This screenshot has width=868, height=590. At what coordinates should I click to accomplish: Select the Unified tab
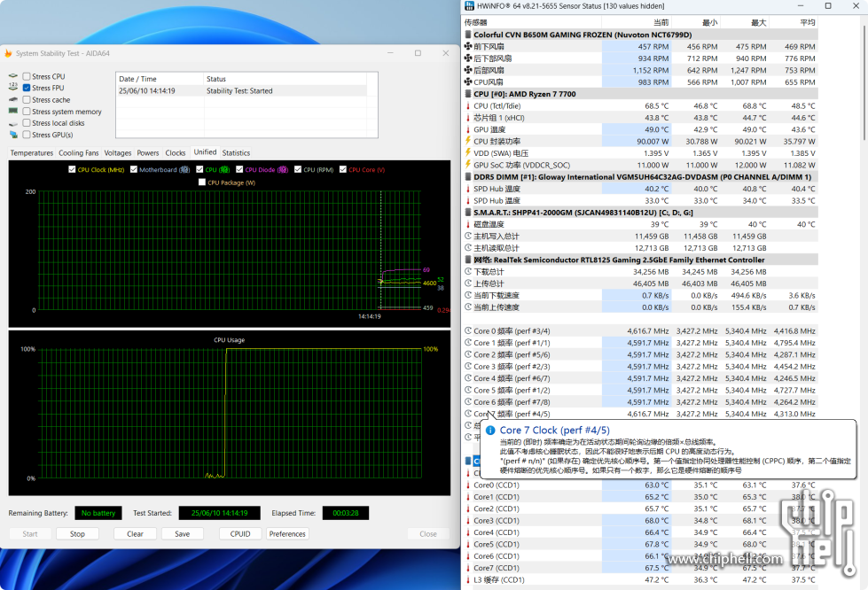point(205,152)
